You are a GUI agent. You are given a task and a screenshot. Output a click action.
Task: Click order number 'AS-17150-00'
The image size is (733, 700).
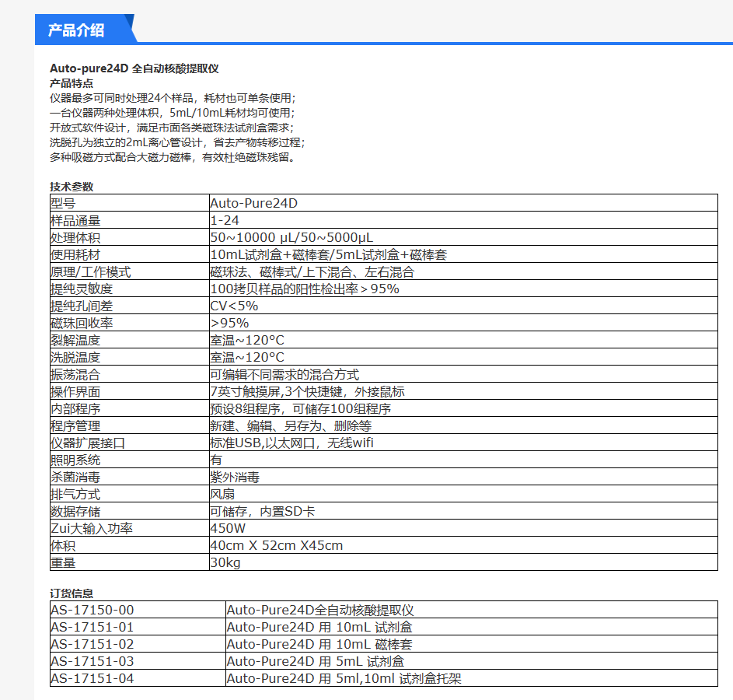pos(92,610)
